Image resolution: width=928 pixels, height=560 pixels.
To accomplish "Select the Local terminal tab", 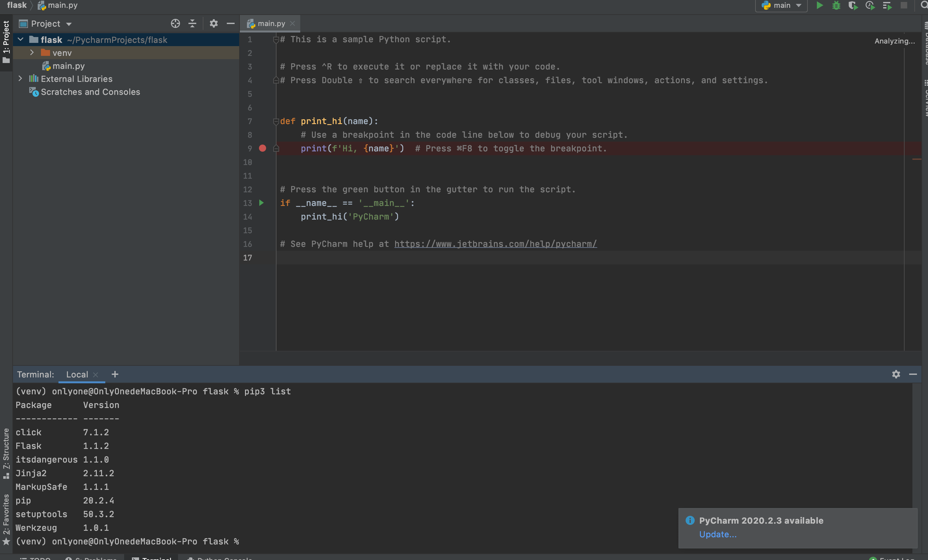I will point(77,374).
